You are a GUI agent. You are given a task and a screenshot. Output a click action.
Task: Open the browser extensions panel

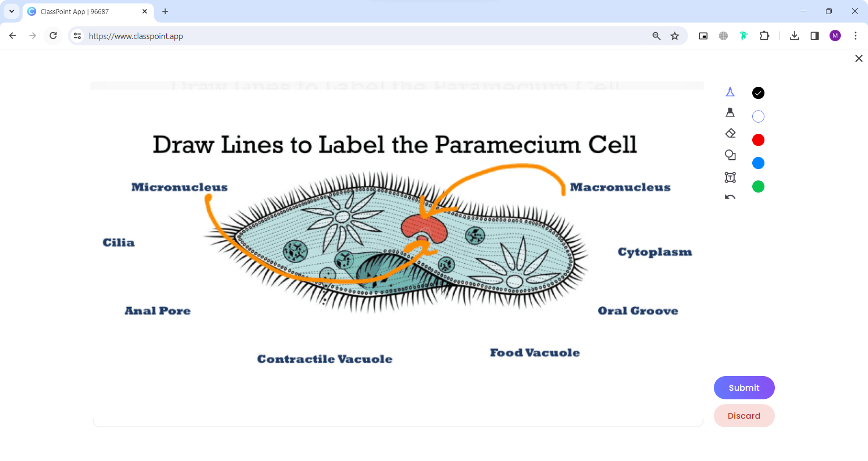pyautogui.click(x=765, y=36)
